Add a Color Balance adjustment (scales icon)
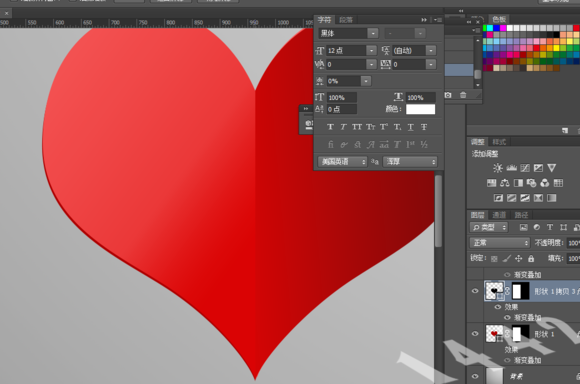Viewport: 580px width, 384px height. click(505, 183)
